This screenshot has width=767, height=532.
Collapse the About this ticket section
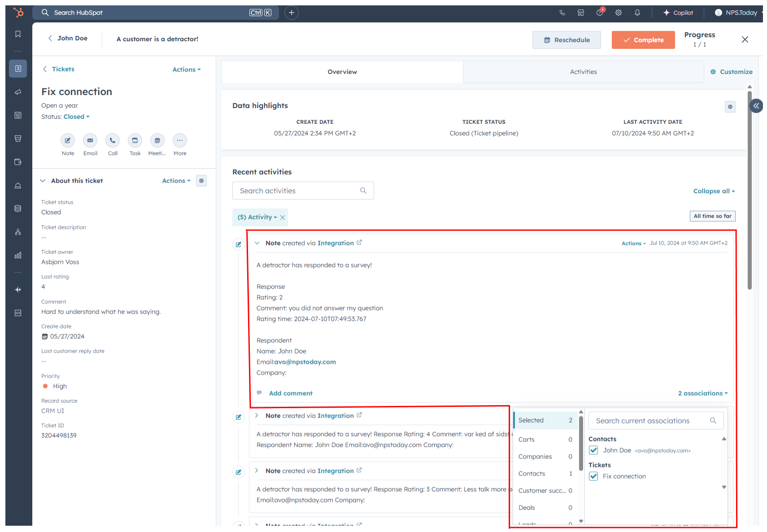pyautogui.click(x=43, y=181)
